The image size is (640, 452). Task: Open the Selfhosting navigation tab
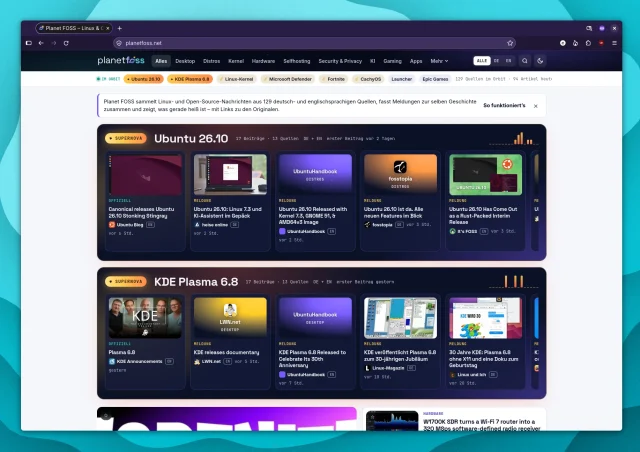tap(297, 61)
